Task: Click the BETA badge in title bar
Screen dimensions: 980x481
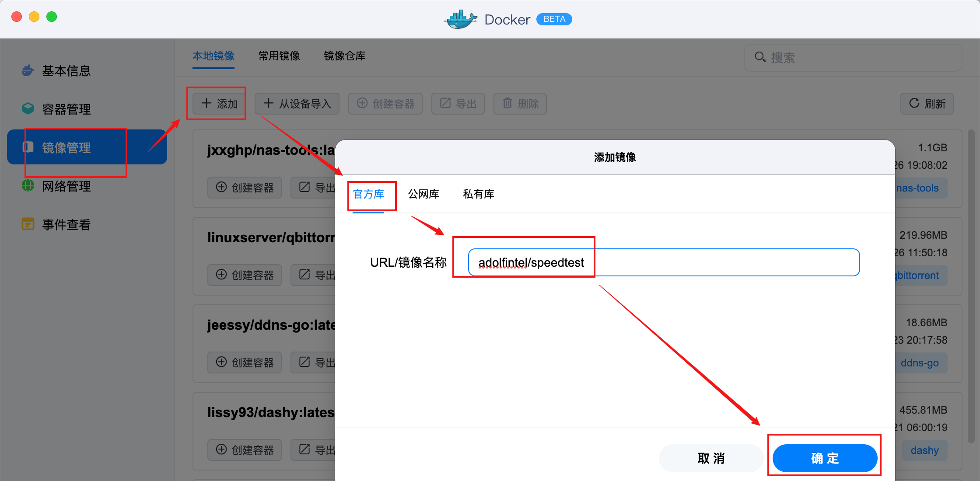Action: pos(554,19)
